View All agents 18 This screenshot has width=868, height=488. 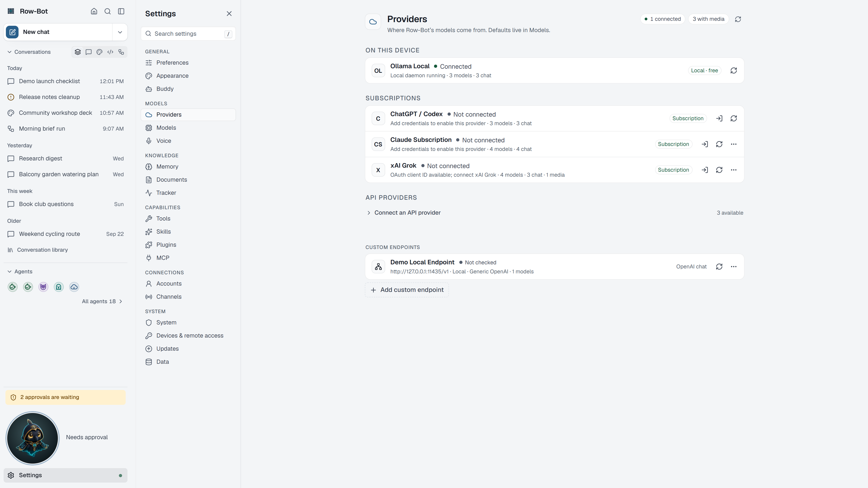[x=102, y=301]
